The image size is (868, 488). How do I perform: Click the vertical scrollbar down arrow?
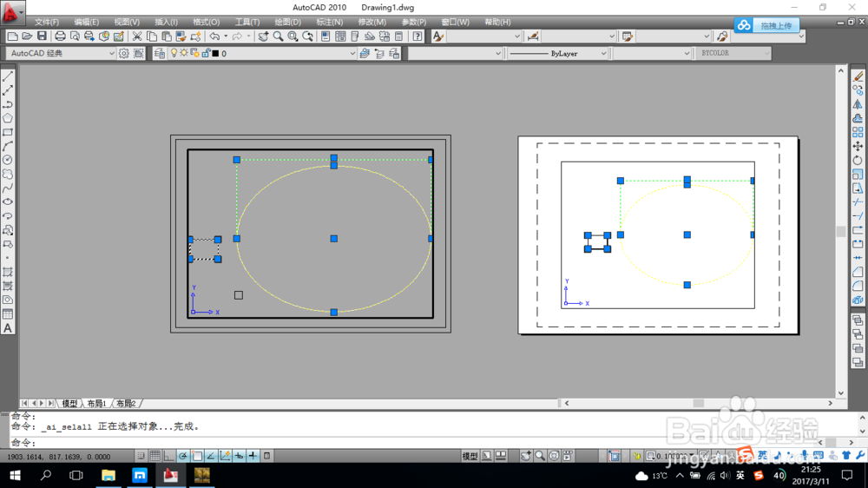pyautogui.click(x=841, y=393)
